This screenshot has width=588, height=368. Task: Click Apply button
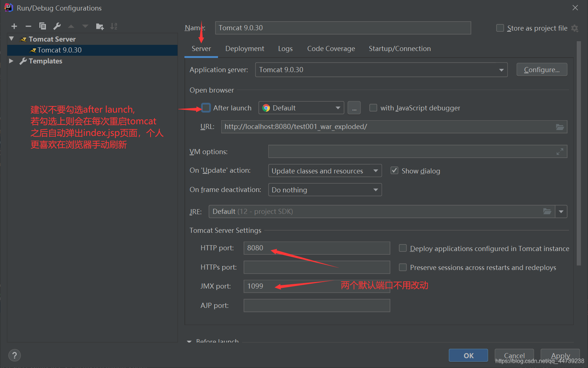(560, 355)
